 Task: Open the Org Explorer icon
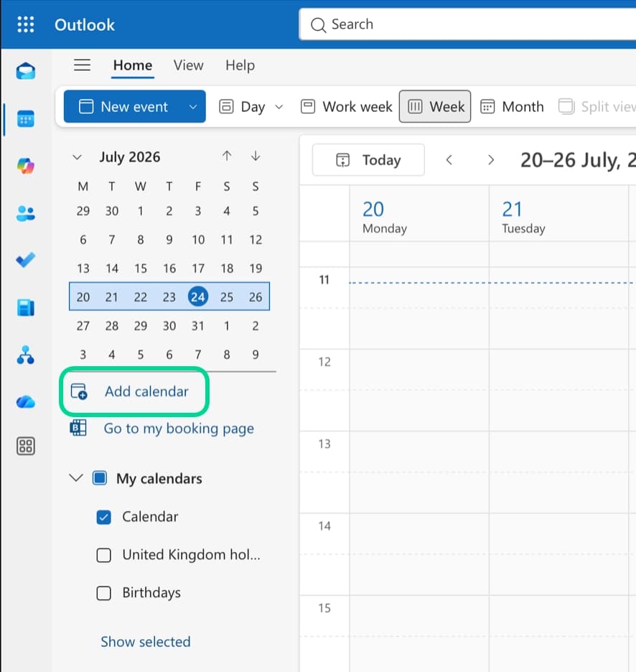(26, 355)
